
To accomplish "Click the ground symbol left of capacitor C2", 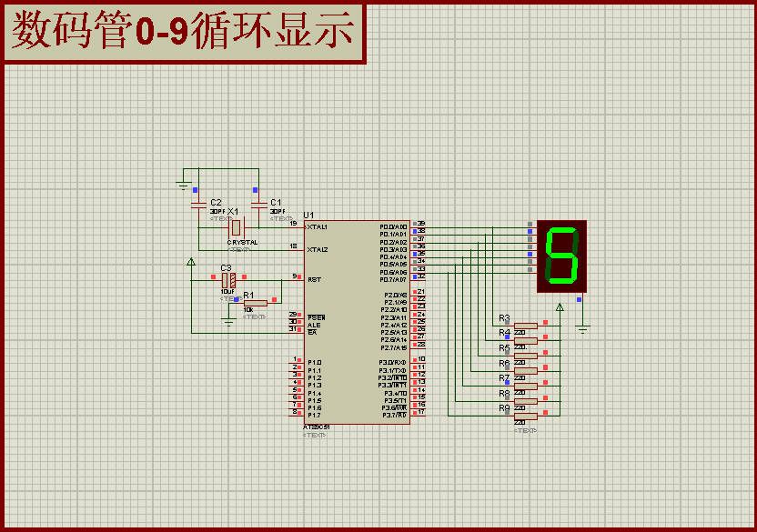I will click(x=184, y=185).
